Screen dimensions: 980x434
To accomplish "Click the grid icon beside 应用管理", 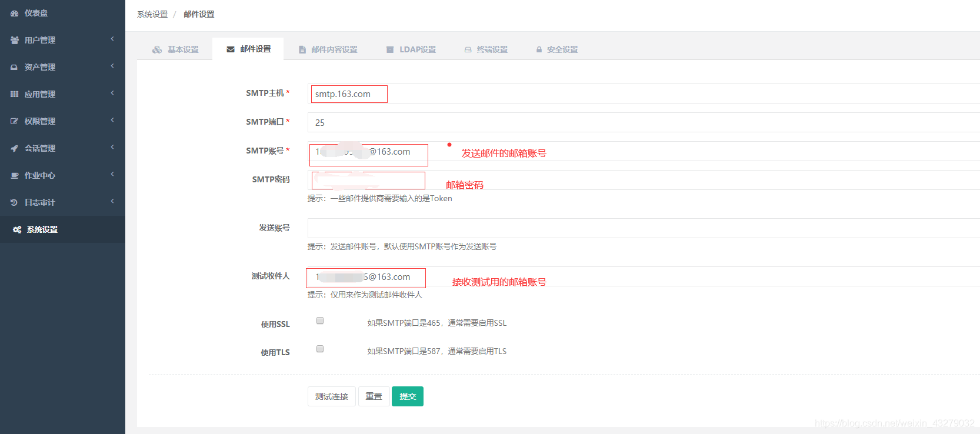I will click(x=14, y=95).
